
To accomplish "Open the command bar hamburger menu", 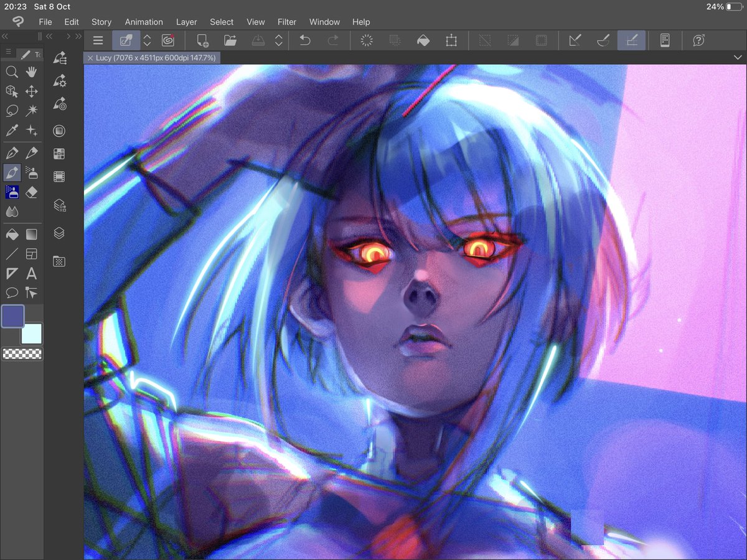I will click(98, 40).
